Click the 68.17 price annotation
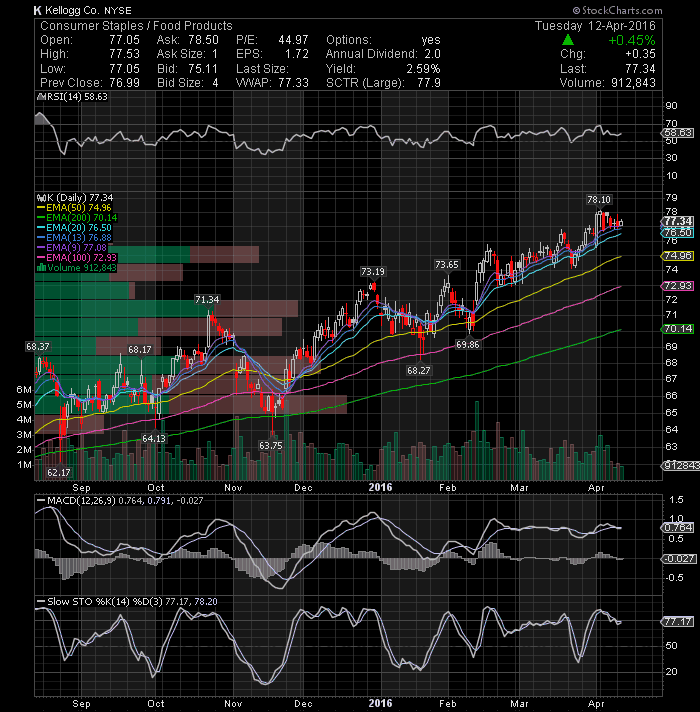 [139, 350]
